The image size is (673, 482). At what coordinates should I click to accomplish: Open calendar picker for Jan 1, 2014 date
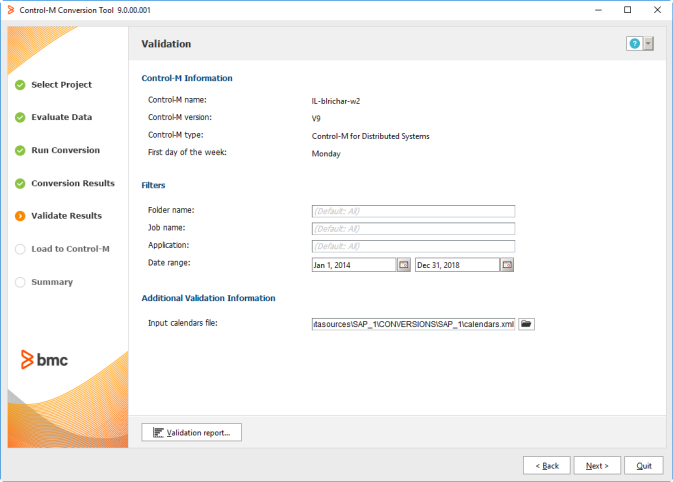(403, 265)
